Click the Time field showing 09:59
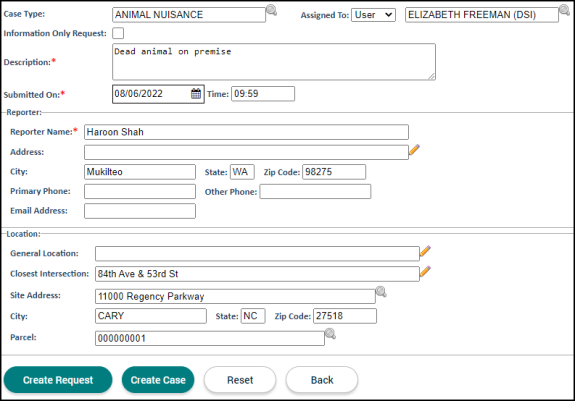This screenshot has height=401, width=575. click(263, 94)
